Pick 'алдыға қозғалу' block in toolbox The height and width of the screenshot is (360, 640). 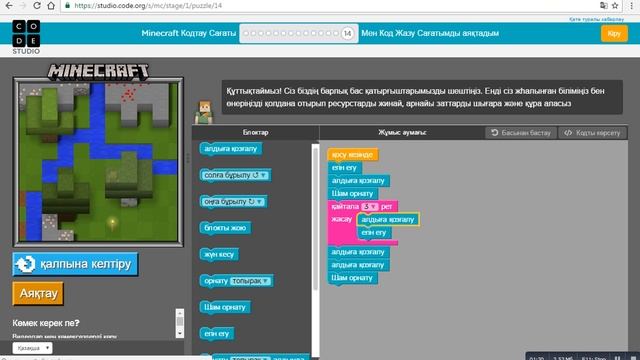click(231, 149)
